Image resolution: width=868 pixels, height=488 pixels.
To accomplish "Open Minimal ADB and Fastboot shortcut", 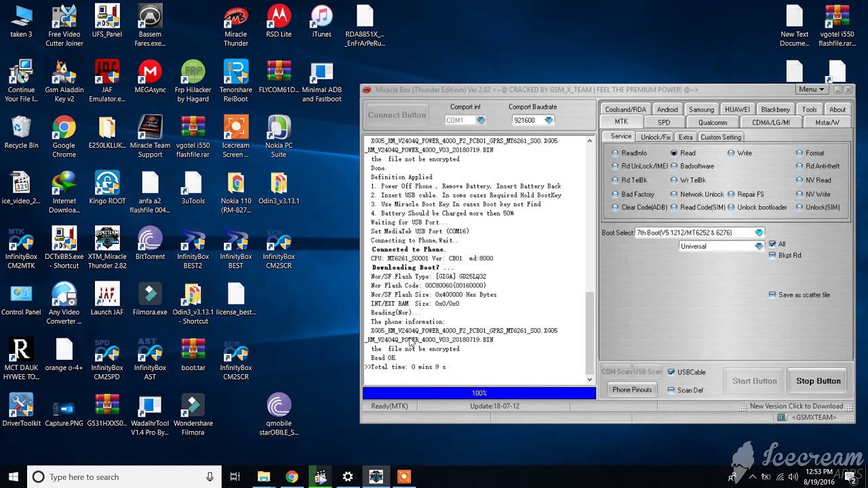I will point(321,81).
